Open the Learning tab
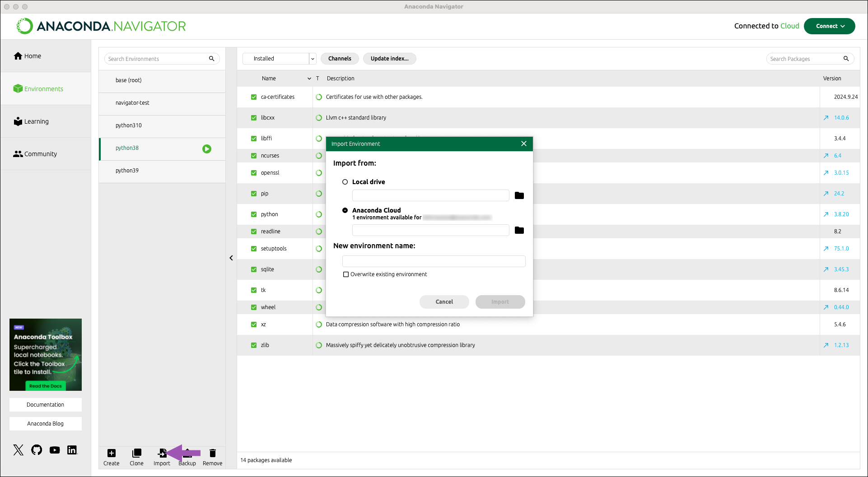 (x=46, y=121)
